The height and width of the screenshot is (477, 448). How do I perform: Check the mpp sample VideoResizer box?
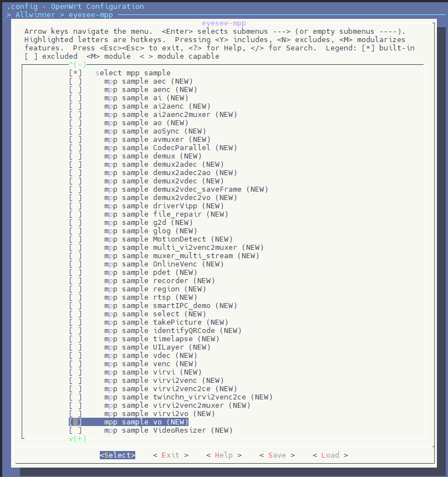tap(75, 430)
